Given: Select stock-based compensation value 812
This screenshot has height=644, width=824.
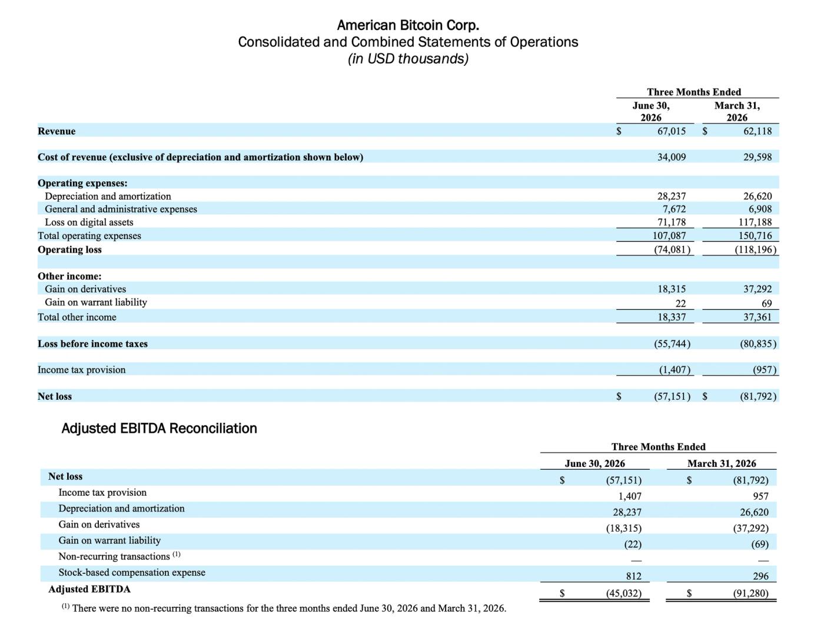Looking at the screenshot, I should tap(633, 576).
